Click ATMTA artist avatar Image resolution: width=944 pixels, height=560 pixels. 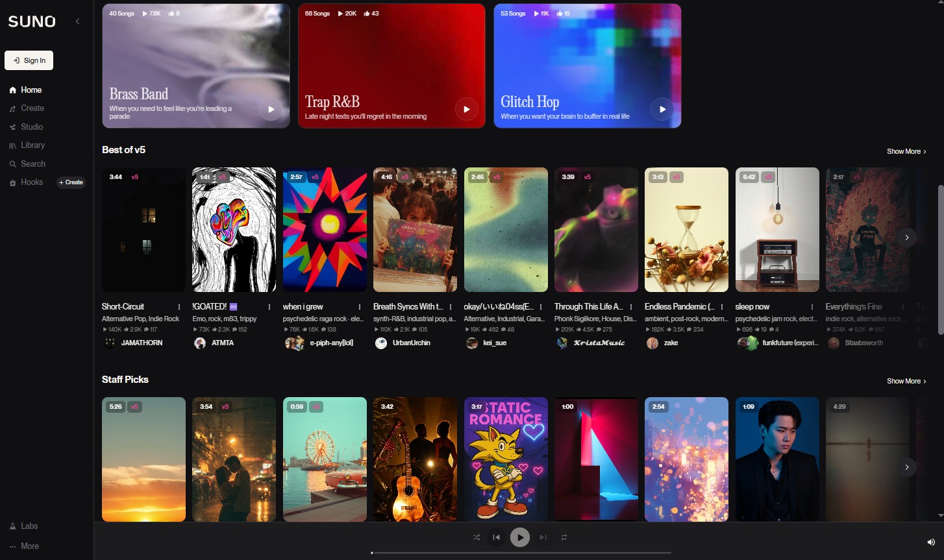point(200,343)
